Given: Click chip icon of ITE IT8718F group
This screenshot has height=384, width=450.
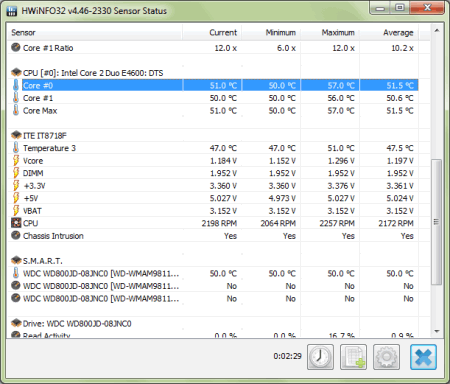Looking at the screenshot, I should point(16,135).
